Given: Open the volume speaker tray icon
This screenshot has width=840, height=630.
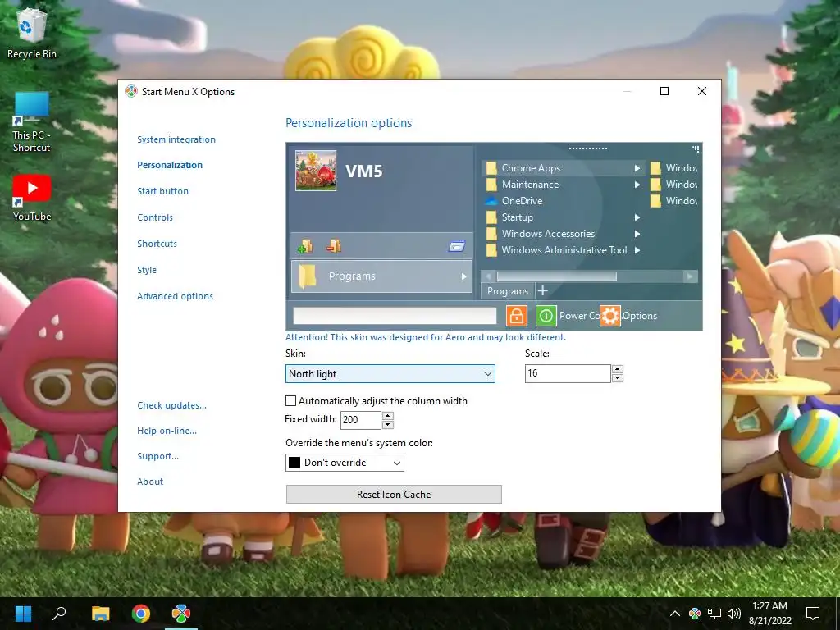Looking at the screenshot, I should 734,614.
